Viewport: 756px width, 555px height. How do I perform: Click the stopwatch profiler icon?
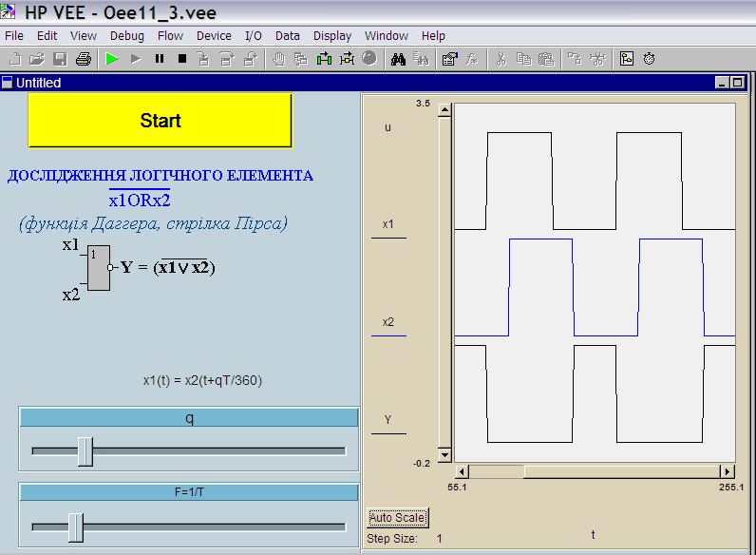(x=649, y=59)
